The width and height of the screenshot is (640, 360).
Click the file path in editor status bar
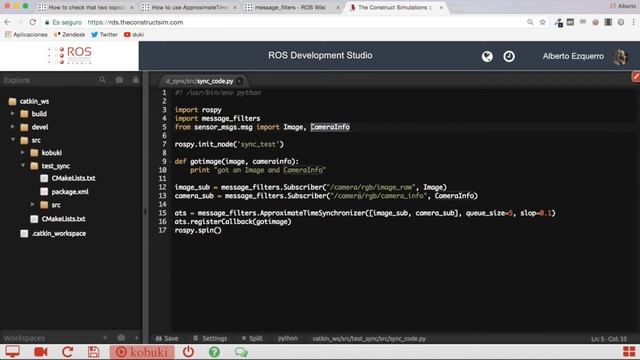(x=369, y=338)
